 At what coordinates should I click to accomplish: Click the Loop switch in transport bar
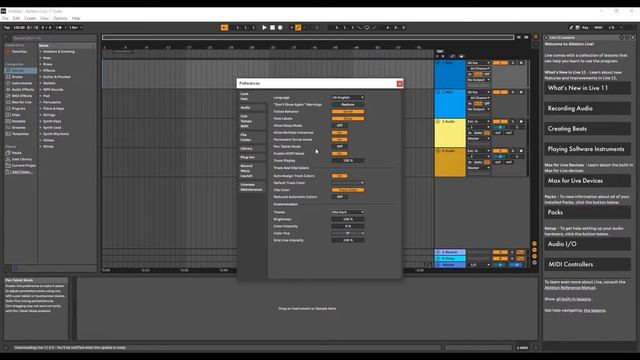tap(367, 27)
